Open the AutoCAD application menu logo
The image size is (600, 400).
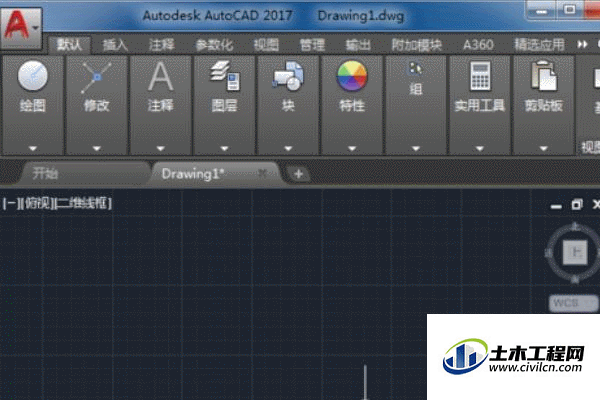click(x=21, y=28)
